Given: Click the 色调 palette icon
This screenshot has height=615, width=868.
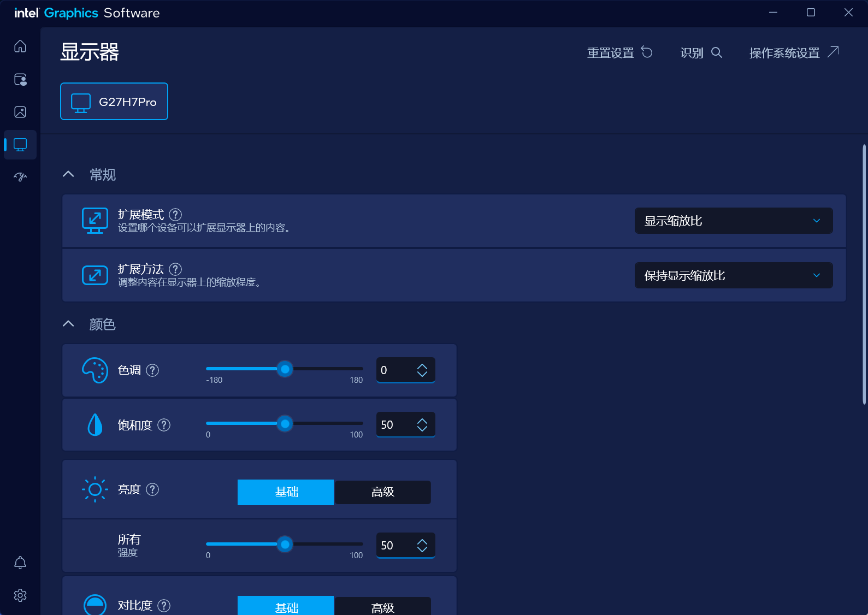Looking at the screenshot, I should coord(95,370).
